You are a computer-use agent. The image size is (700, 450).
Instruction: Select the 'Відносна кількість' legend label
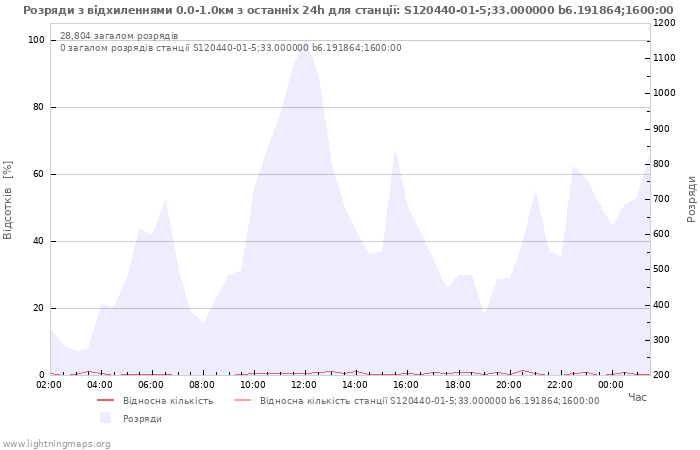point(167,401)
